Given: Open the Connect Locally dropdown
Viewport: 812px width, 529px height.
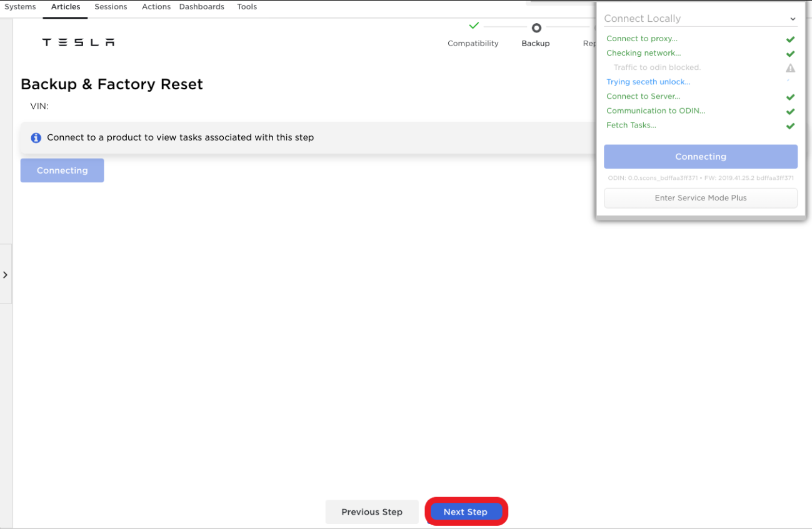Looking at the screenshot, I should [700, 19].
